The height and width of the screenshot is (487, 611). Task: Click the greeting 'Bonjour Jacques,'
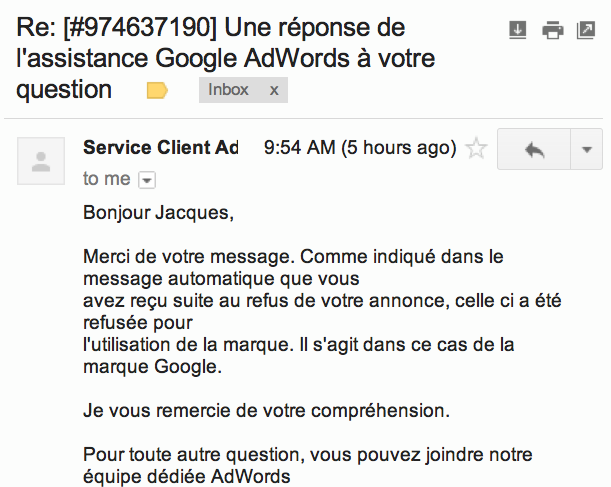pos(158,213)
